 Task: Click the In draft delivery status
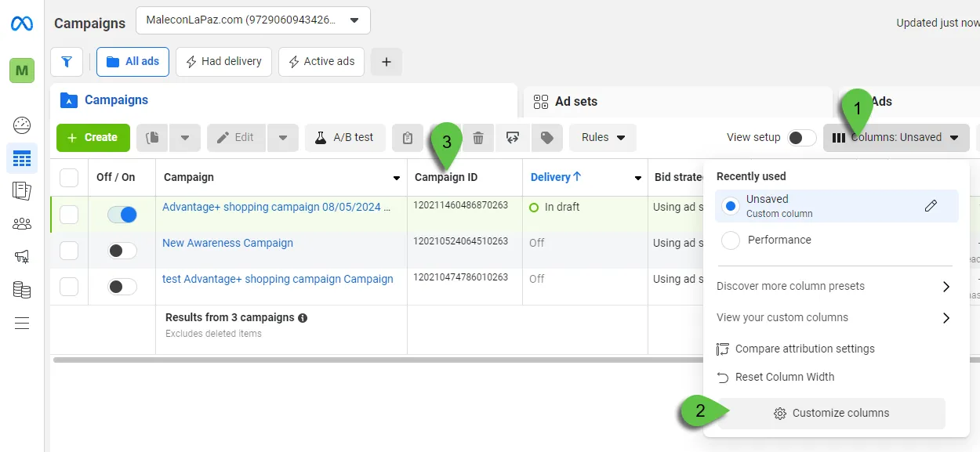553,207
